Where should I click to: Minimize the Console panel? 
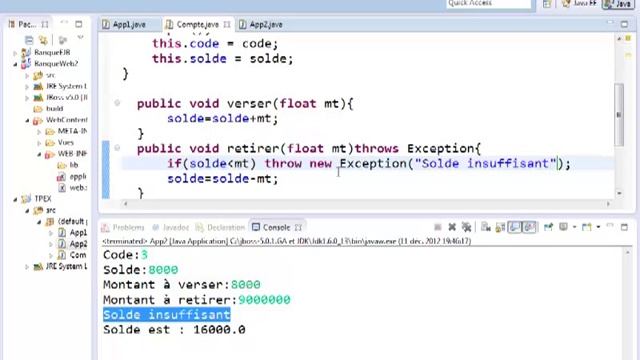(610, 226)
